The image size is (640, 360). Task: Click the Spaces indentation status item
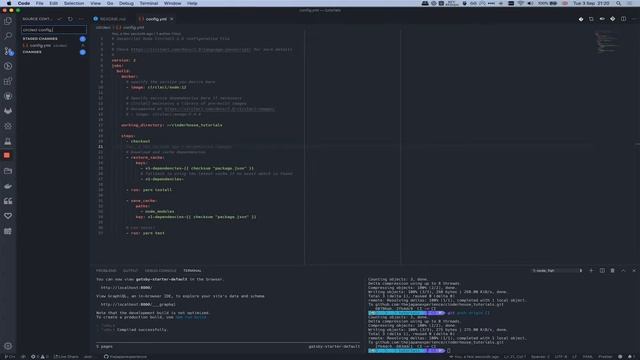coord(540,357)
